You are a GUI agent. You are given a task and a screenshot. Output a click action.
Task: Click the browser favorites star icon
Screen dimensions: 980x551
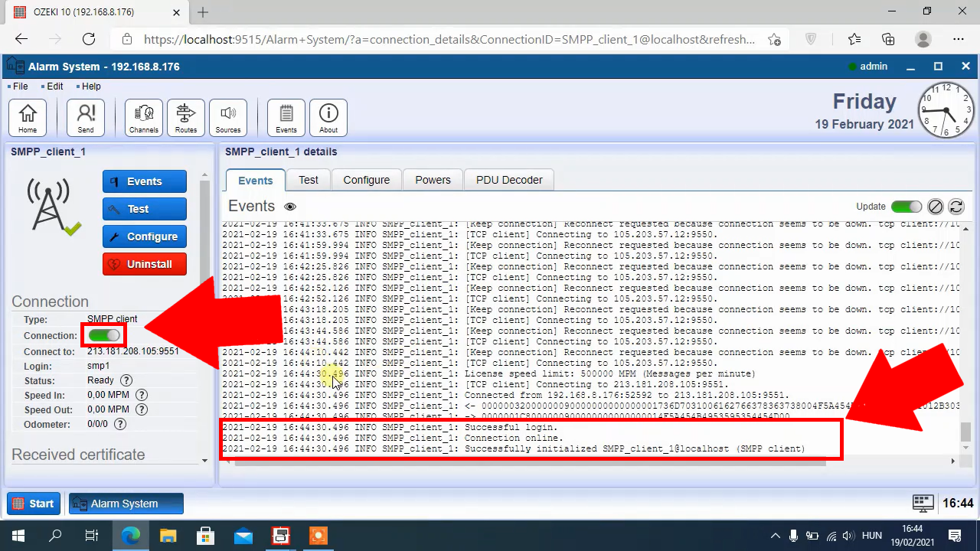[x=854, y=39]
